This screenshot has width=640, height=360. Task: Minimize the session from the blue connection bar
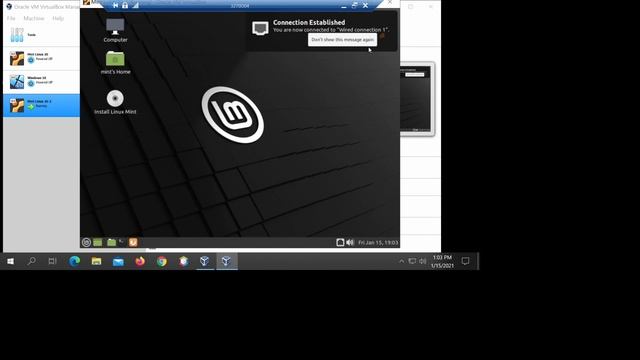(x=344, y=5)
